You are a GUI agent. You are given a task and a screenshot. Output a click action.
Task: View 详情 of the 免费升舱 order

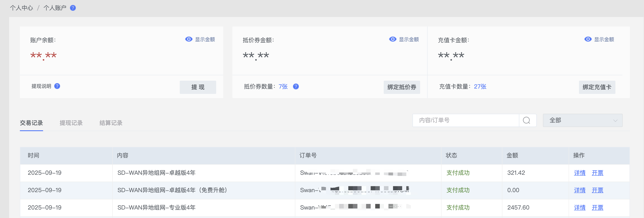(x=580, y=190)
